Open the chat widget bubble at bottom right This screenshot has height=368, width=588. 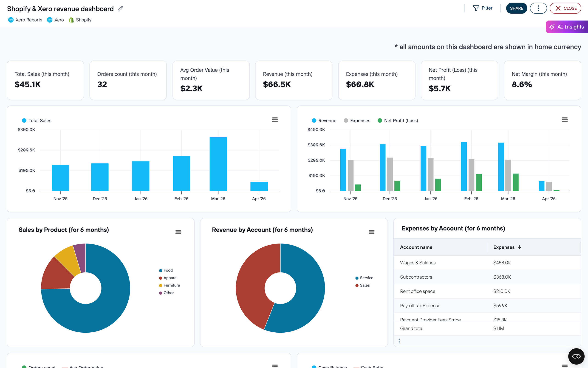[576, 356]
